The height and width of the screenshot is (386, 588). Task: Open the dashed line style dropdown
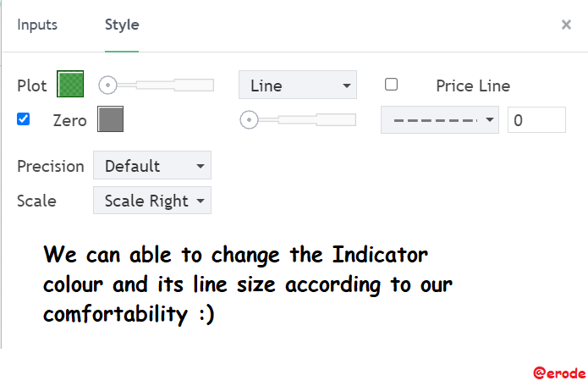tap(440, 120)
